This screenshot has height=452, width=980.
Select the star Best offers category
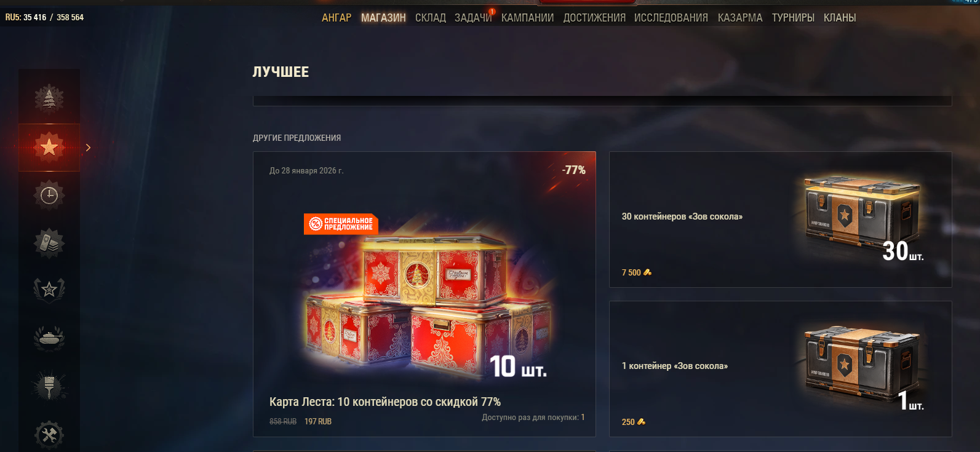[x=49, y=148]
